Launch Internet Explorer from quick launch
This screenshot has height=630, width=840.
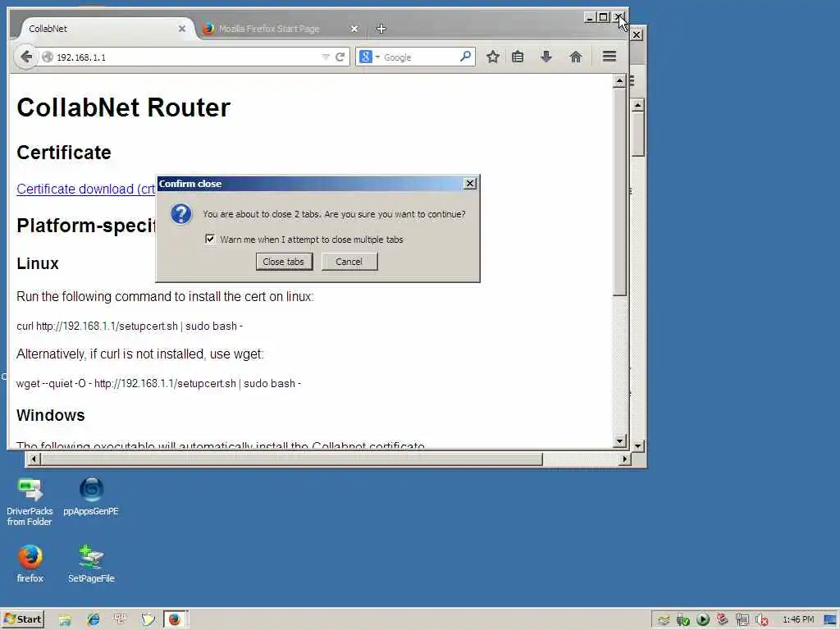(x=94, y=620)
